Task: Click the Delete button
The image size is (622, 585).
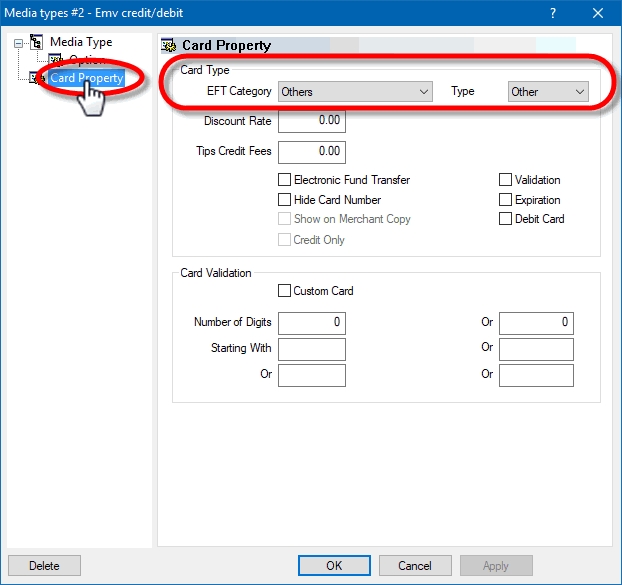Action: (44, 566)
